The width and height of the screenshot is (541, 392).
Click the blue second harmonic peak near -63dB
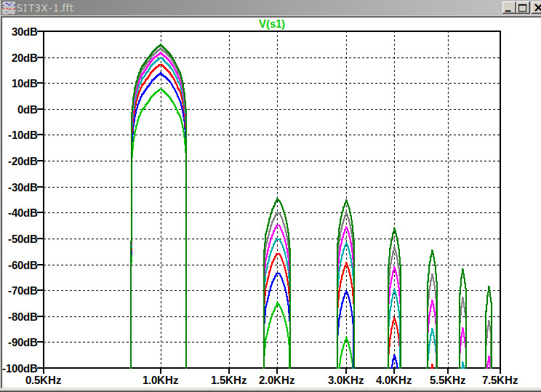tap(278, 273)
